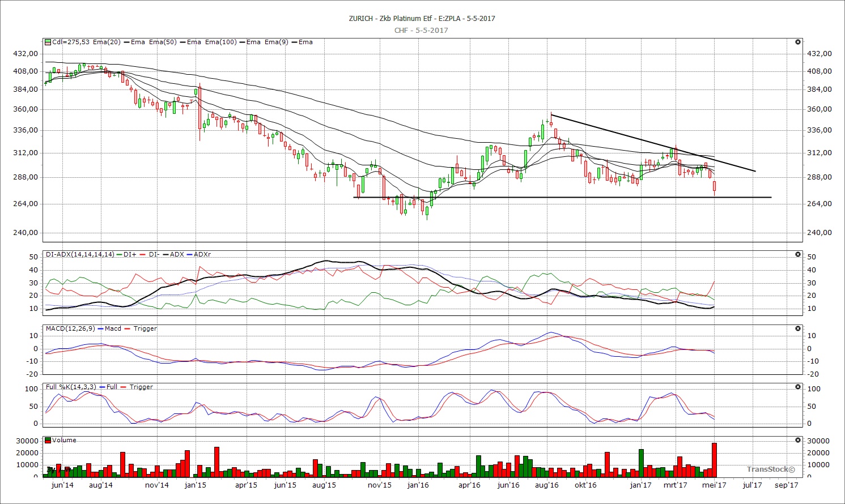Click the latest red candle at mei'17
The image size is (845, 504).
(x=715, y=186)
